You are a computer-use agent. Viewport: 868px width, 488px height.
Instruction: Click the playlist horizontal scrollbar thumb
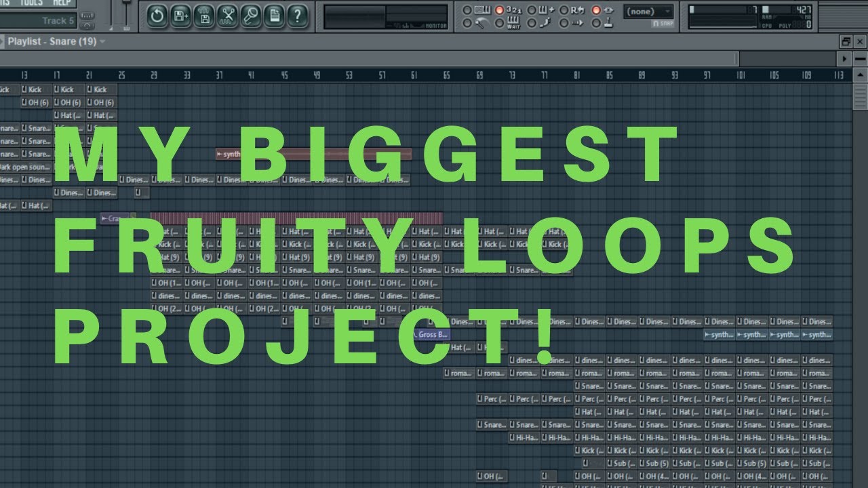pos(369,59)
